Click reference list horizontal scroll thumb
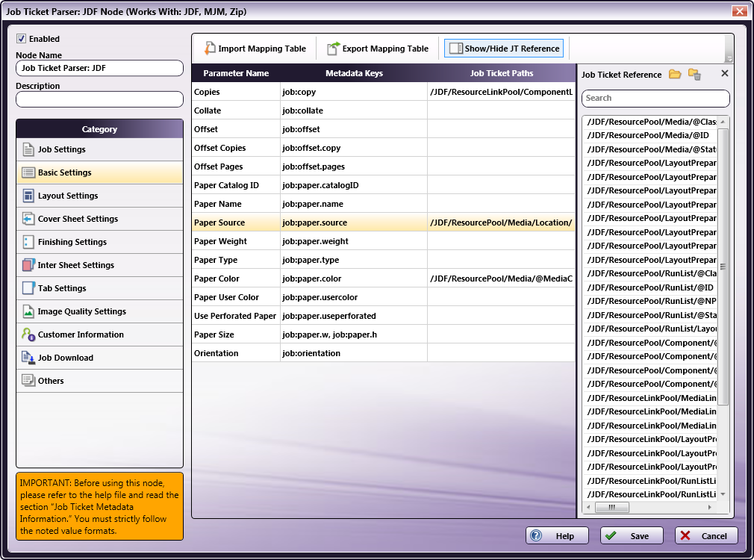The image size is (754, 560). point(611,507)
